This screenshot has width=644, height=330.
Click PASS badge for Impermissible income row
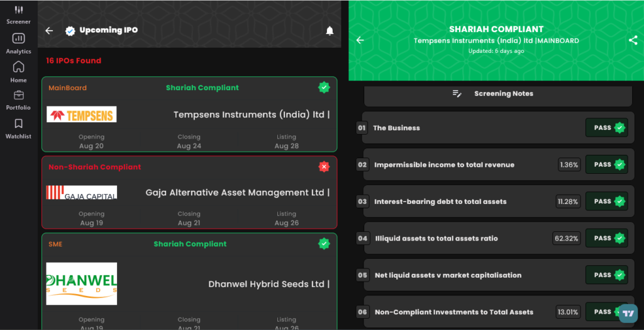(607, 164)
